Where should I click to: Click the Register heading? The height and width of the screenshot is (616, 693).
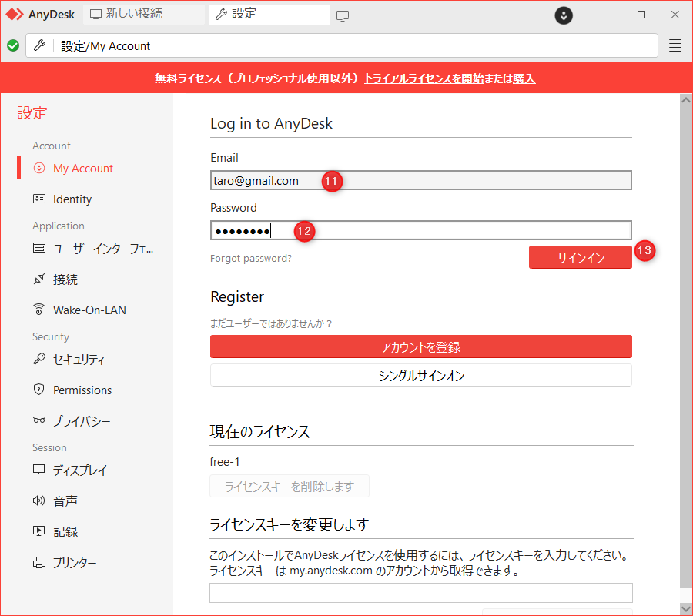(x=237, y=296)
